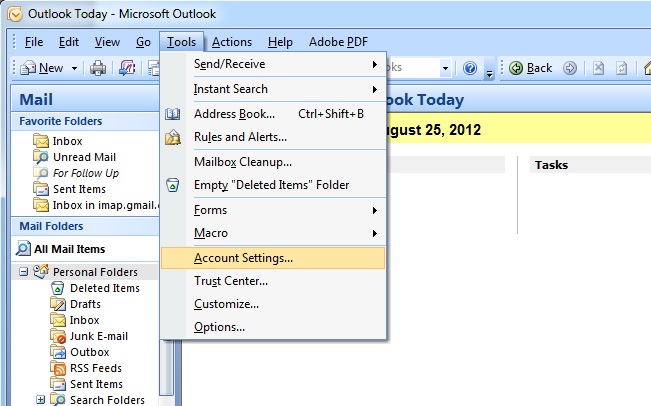Click the Empty Deleted Items recycle icon
Viewport: 651px width, 406px height.
[x=172, y=185]
